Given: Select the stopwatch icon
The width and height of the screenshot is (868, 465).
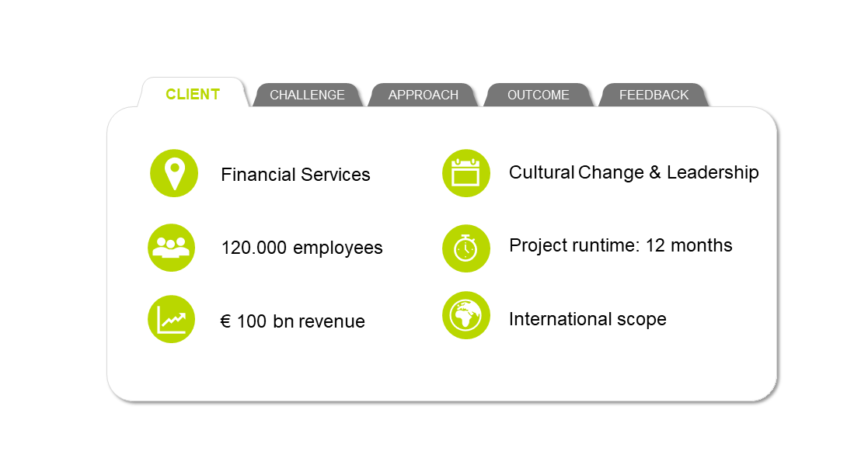Looking at the screenshot, I should (x=466, y=248).
